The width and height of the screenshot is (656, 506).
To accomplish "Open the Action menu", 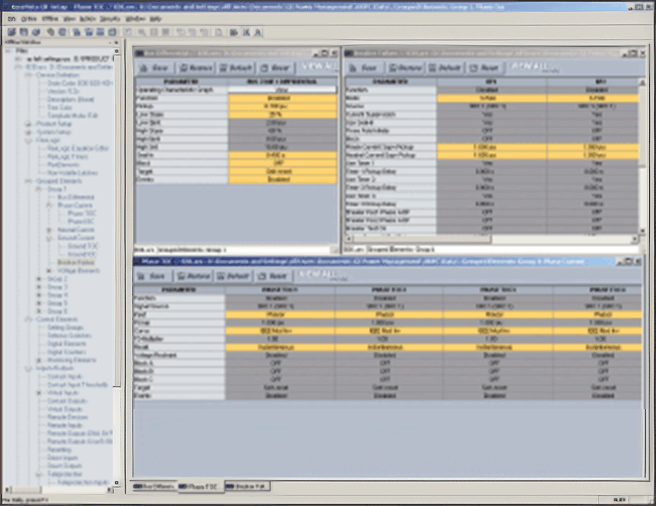I will [87, 19].
